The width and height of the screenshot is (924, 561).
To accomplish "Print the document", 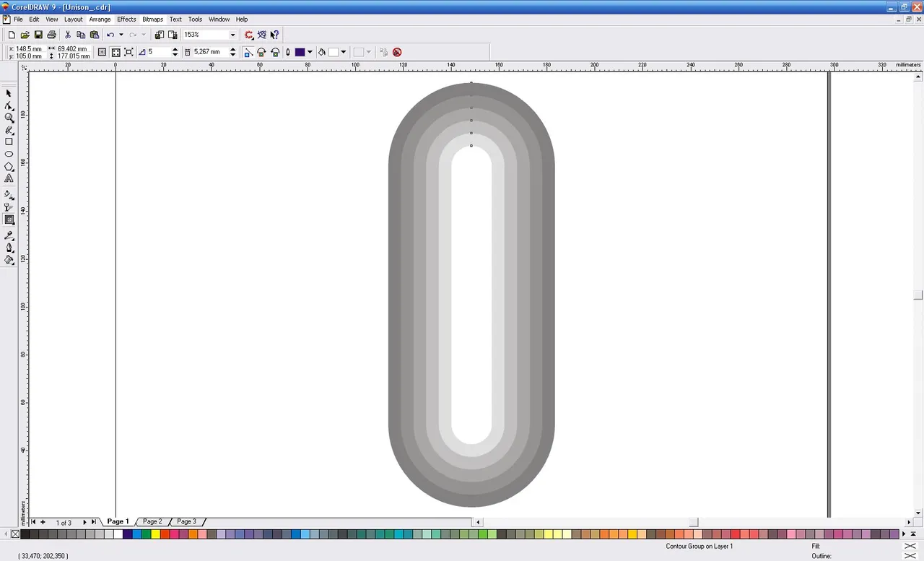I will [x=52, y=35].
